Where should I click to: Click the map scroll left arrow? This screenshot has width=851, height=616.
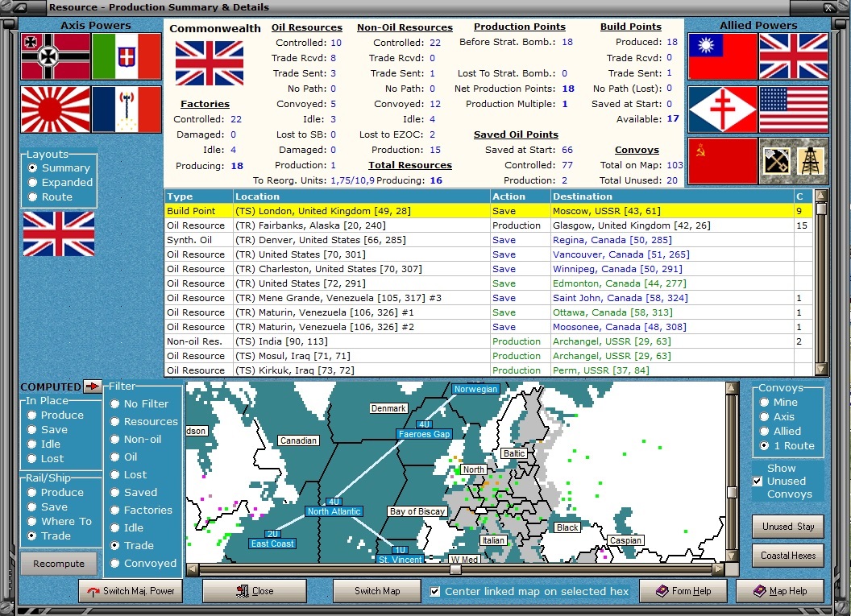pos(192,569)
